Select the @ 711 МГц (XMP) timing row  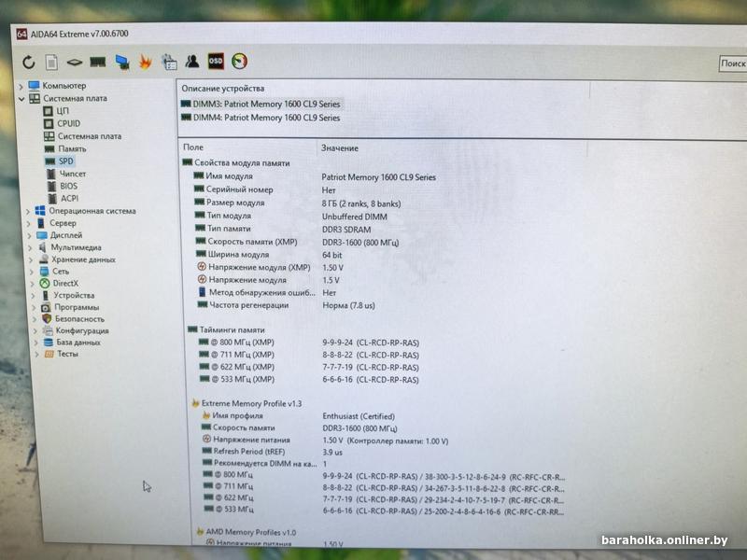coord(309,355)
